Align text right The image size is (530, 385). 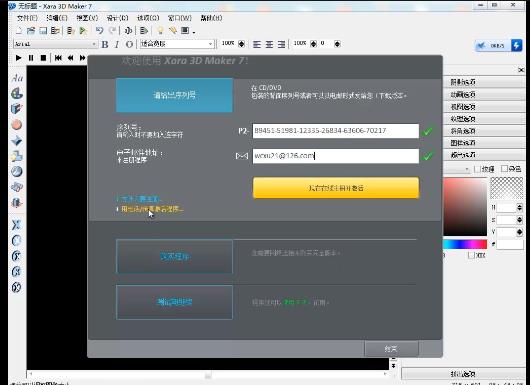pos(281,44)
